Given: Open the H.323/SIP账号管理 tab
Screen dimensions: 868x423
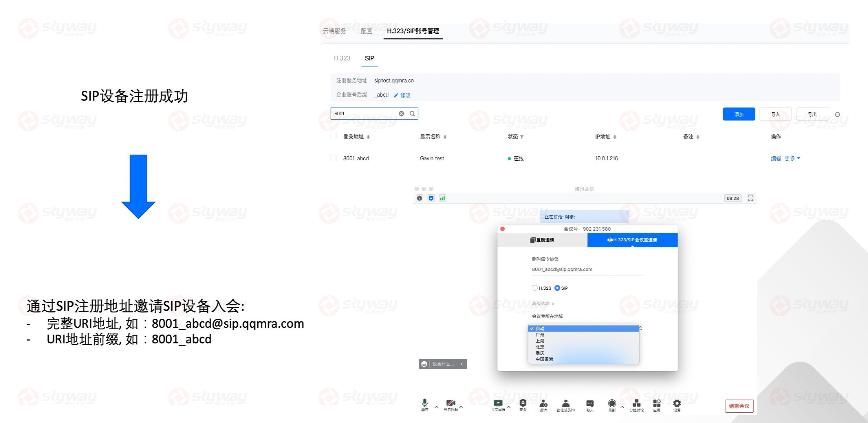Looking at the screenshot, I should (x=413, y=31).
